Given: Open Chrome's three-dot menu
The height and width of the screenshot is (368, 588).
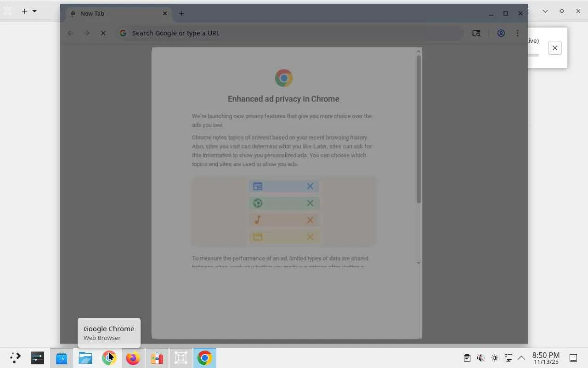Looking at the screenshot, I should (518, 33).
